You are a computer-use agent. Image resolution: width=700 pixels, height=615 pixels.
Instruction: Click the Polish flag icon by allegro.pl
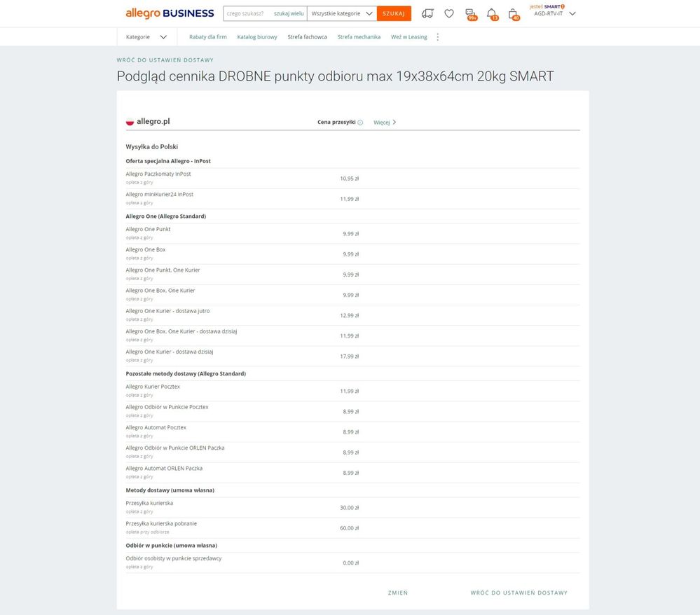tap(130, 121)
